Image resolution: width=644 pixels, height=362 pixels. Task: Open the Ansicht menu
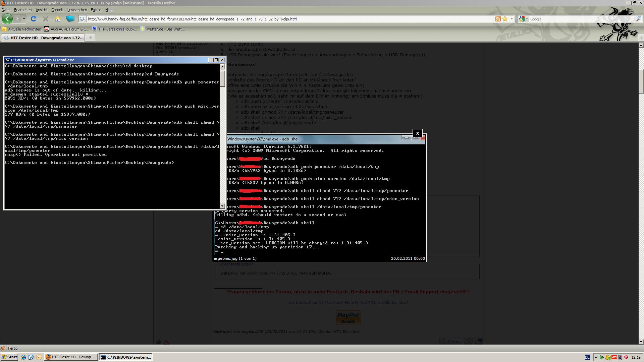point(42,10)
